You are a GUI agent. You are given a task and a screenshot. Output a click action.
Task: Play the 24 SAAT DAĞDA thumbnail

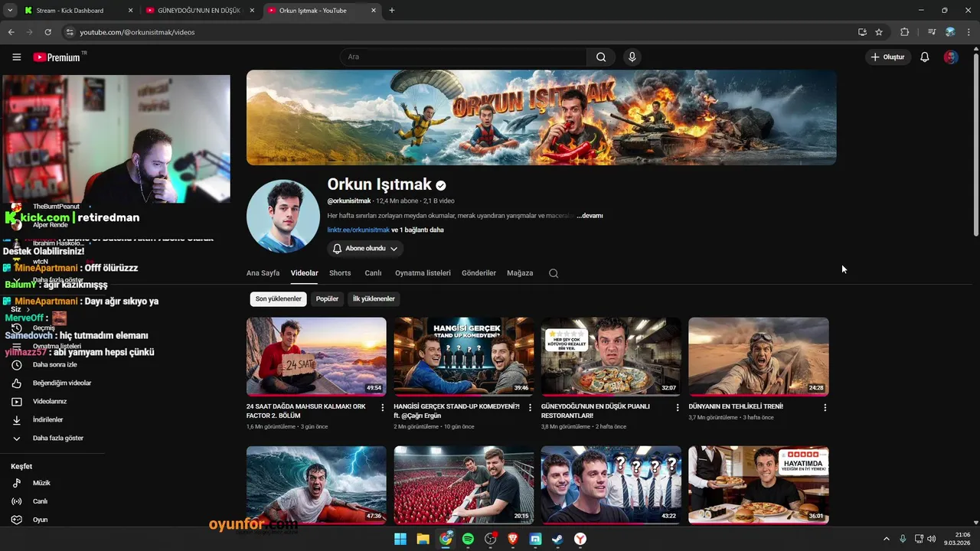coord(316,357)
